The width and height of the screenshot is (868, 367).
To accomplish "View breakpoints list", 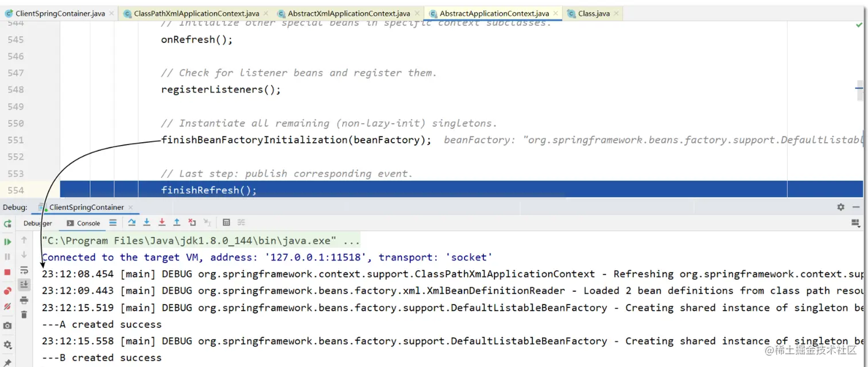I will (7, 291).
